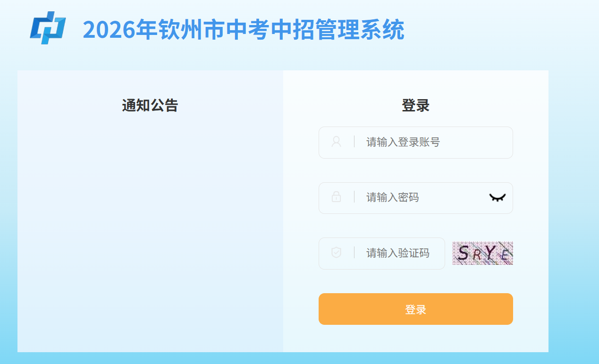This screenshot has width=599, height=364.
Task: Click the shield icon in captcha field
Action: click(336, 253)
